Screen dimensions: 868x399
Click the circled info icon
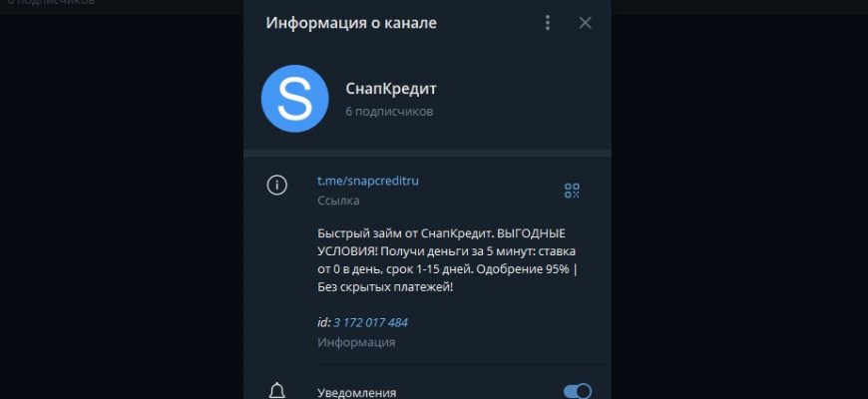(276, 185)
